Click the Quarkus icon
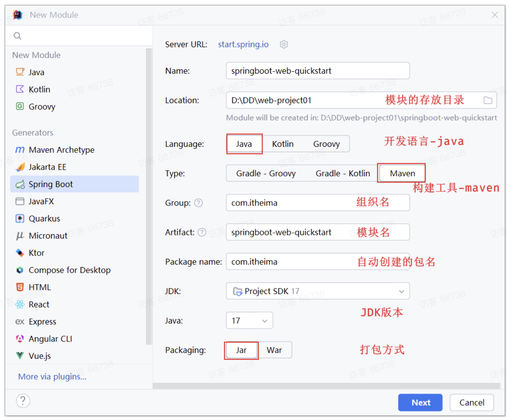The image size is (510, 420). pyautogui.click(x=20, y=218)
